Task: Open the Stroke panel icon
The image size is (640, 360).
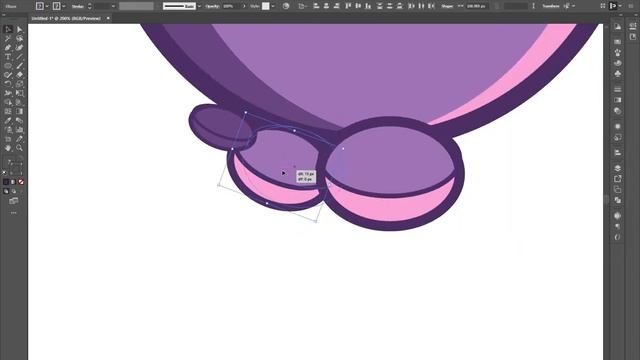Action: (x=618, y=89)
